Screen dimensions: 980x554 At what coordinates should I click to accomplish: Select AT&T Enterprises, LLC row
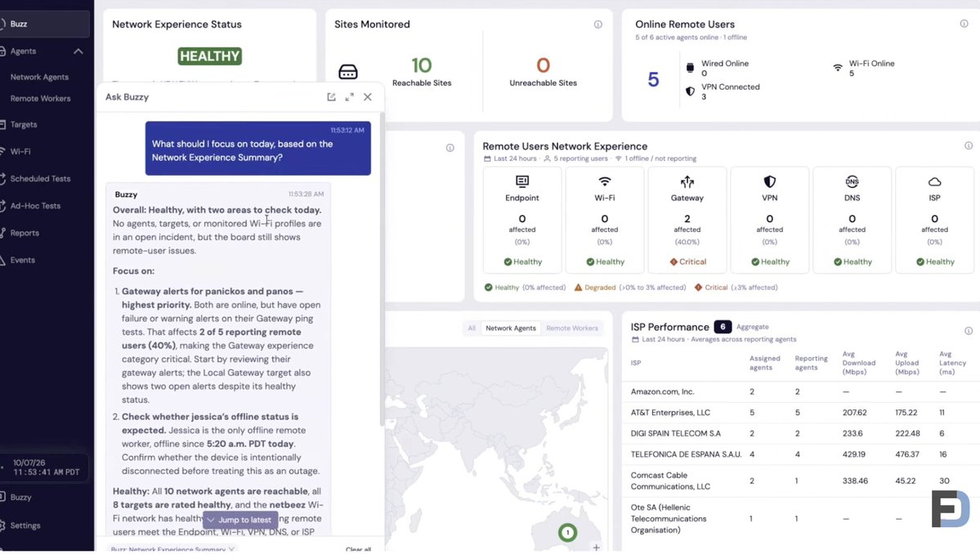coord(801,413)
